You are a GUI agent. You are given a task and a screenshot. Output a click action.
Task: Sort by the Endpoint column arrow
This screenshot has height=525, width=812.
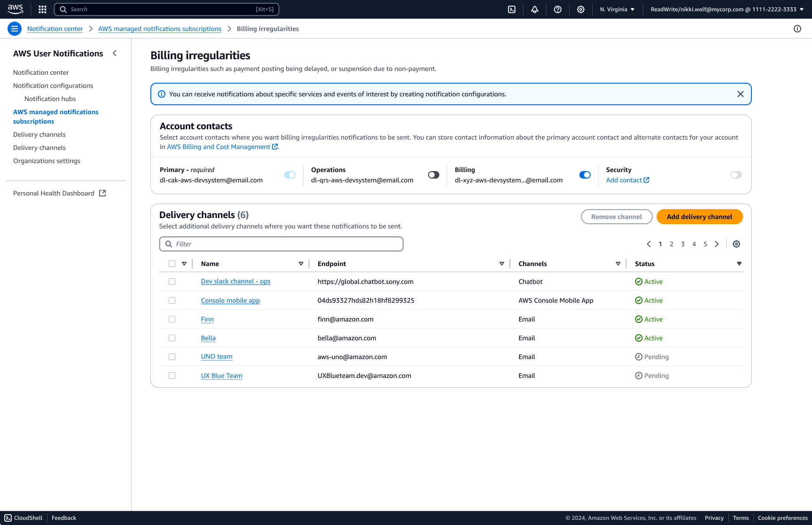pyautogui.click(x=502, y=264)
